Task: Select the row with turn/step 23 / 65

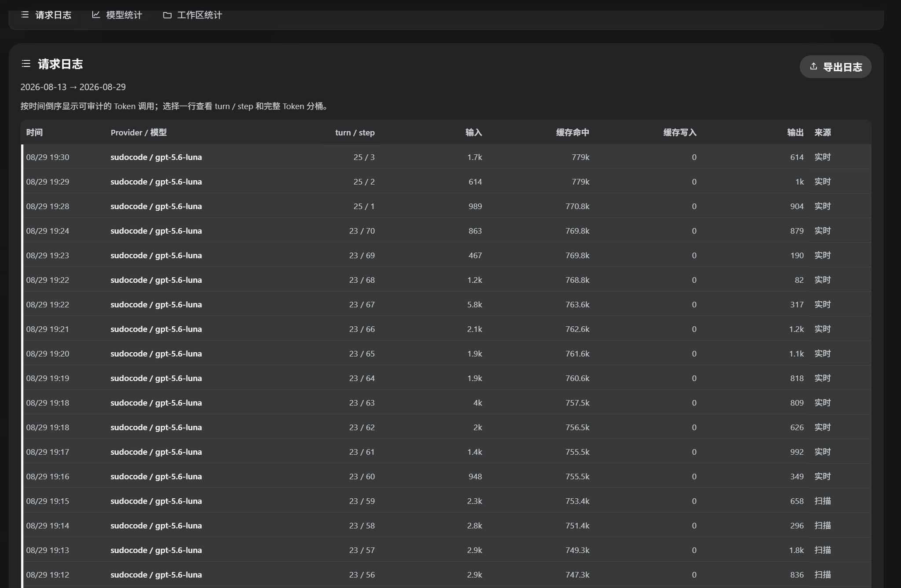Action: tap(446, 354)
